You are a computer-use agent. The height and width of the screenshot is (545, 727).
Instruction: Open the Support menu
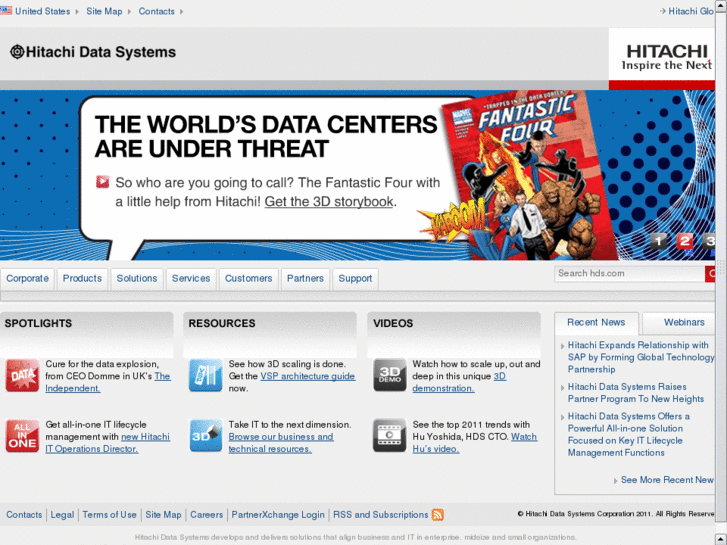coord(355,278)
